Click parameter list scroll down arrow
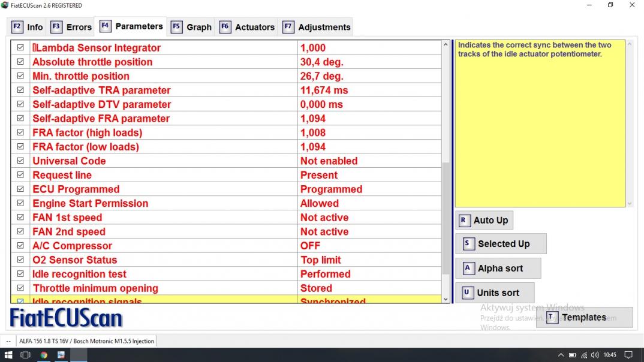Viewport: 644px width, 362px height. [x=446, y=299]
